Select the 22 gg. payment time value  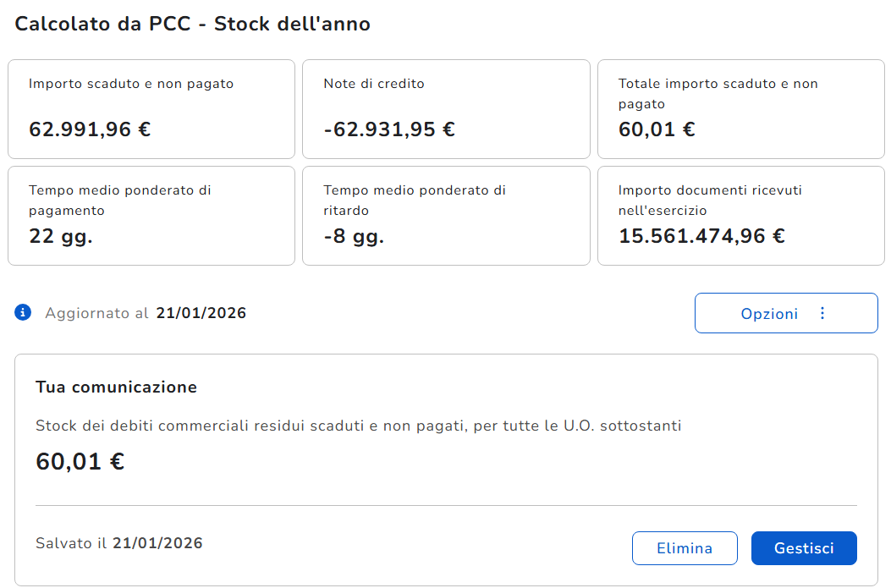point(61,236)
